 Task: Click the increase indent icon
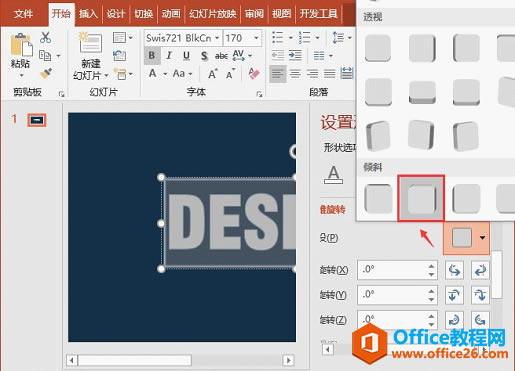click(295, 55)
